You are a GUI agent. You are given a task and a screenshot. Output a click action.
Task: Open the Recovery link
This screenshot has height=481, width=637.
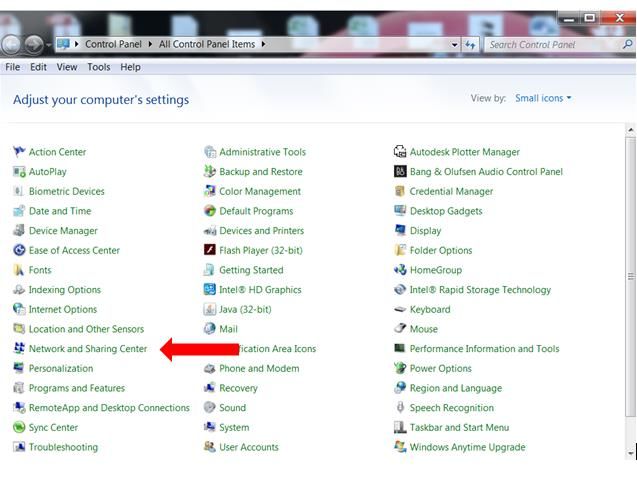[238, 388]
